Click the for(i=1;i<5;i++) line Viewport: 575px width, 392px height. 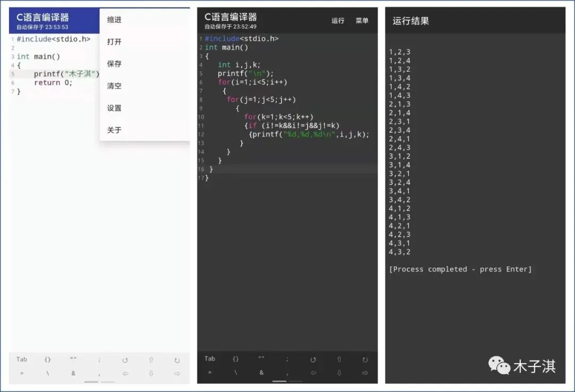click(252, 82)
